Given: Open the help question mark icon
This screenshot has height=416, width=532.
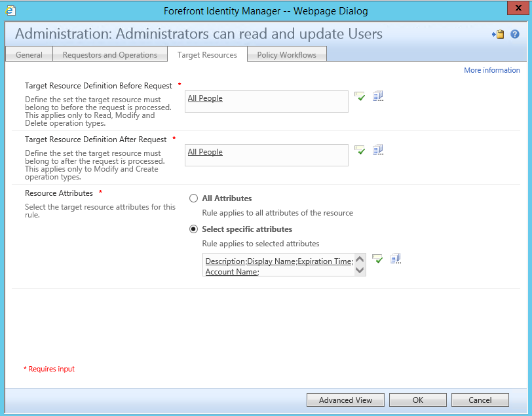Looking at the screenshot, I should (x=515, y=34).
